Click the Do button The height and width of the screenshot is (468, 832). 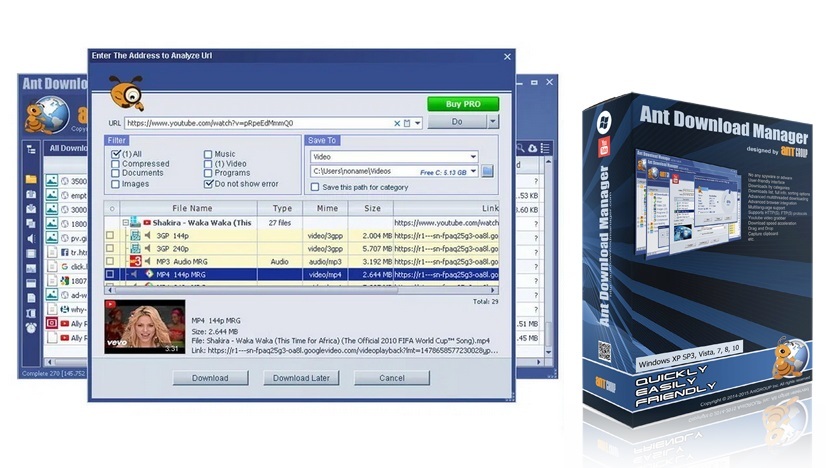[x=457, y=122]
